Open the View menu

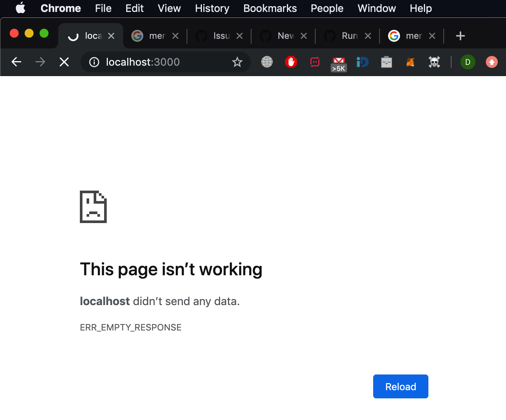click(x=169, y=8)
